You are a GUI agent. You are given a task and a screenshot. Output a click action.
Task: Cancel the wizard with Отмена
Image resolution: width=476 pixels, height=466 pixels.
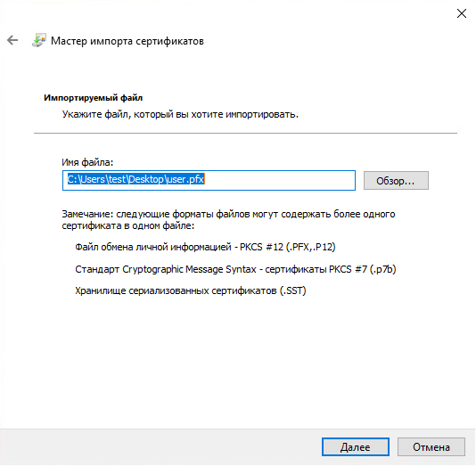pos(431,447)
